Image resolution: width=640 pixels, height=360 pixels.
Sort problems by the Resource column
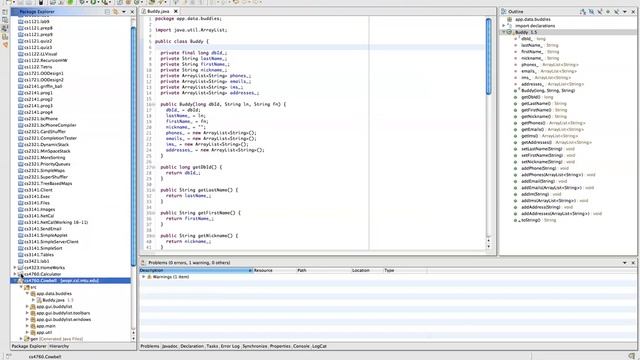(274, 271)
